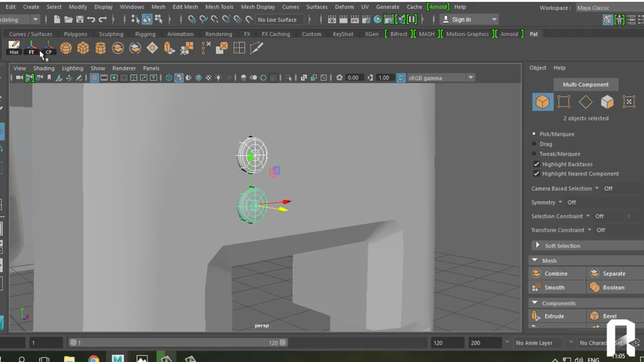The image size is (644, 362).
Task: Expand the Soft Selection section
Action: [537, 245]
